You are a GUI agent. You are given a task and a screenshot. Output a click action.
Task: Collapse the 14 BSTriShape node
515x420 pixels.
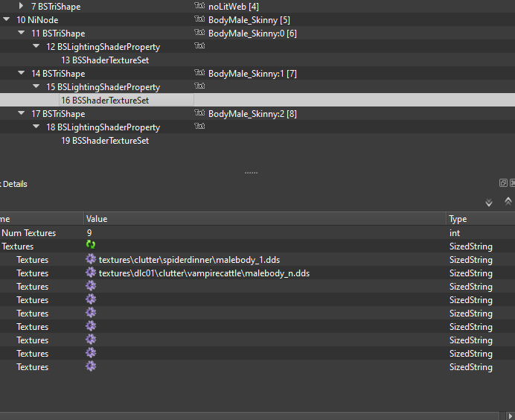coord(22,73)
